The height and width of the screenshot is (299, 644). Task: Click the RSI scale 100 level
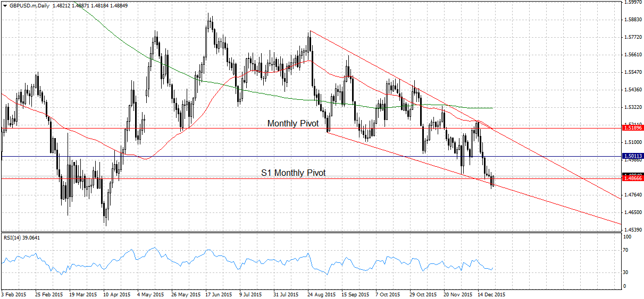[x=627, y=236]
